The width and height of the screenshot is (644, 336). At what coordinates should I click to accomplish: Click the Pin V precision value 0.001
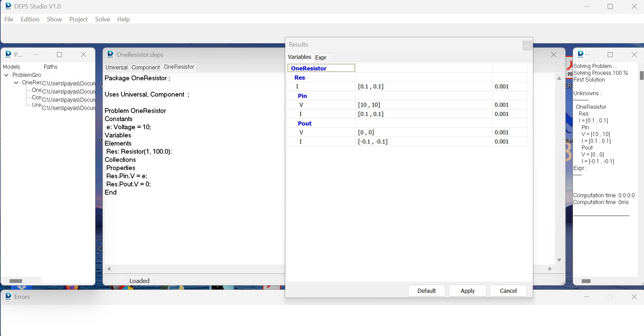[502, 105]
